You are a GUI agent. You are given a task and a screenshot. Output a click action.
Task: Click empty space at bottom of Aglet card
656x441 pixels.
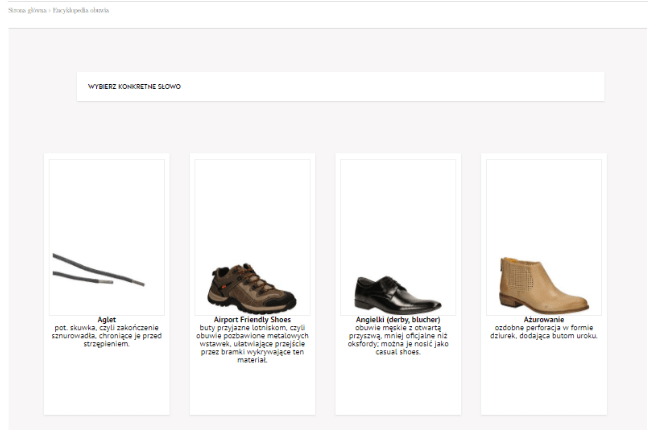pyautogui.click(x=107, y=383)
